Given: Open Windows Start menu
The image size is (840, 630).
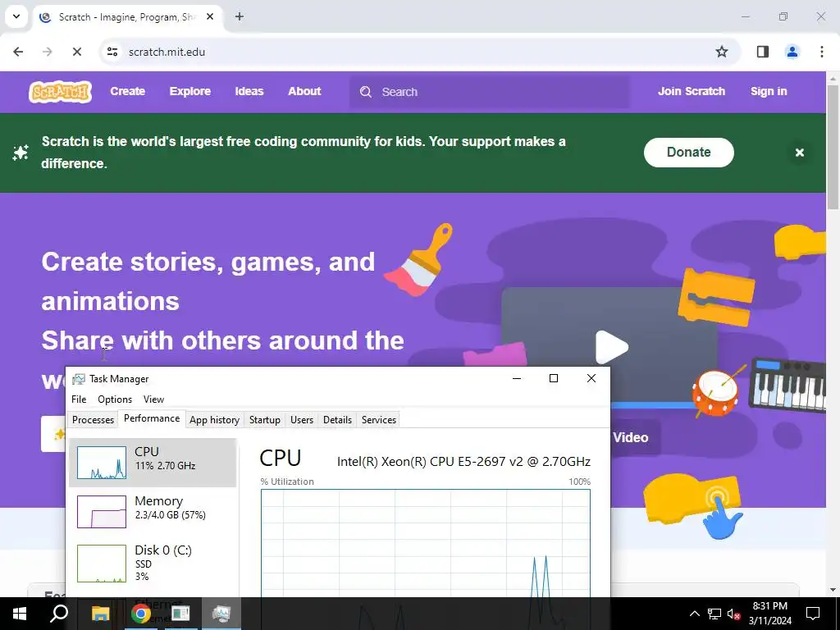Looking at the screenshot, I should [x=20, y=614].
